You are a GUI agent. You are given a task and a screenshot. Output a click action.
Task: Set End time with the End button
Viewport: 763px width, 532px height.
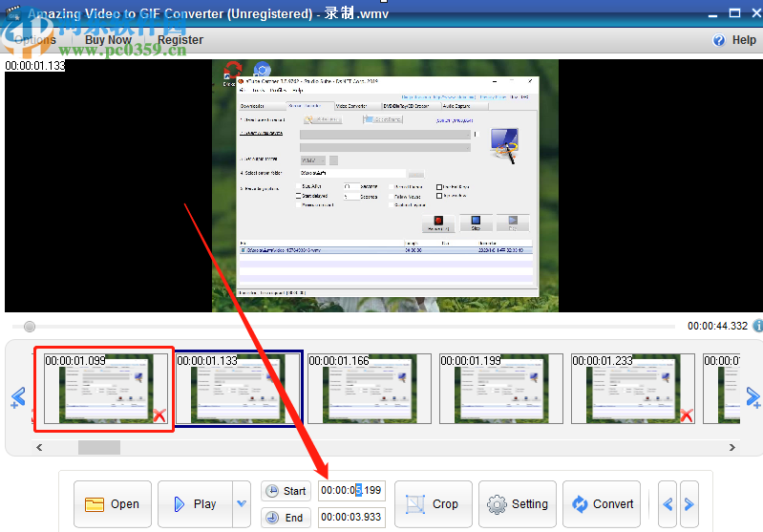click(x=286, y=518)
